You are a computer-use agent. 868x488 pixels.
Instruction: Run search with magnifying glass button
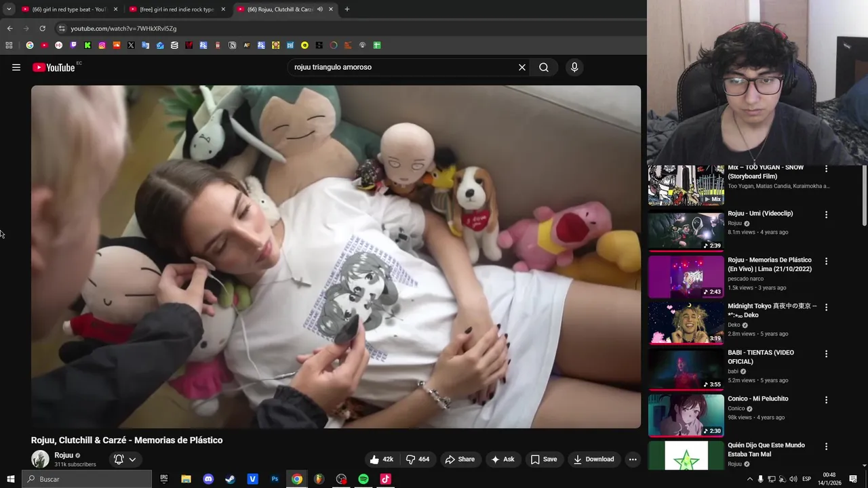click(544, 67)
